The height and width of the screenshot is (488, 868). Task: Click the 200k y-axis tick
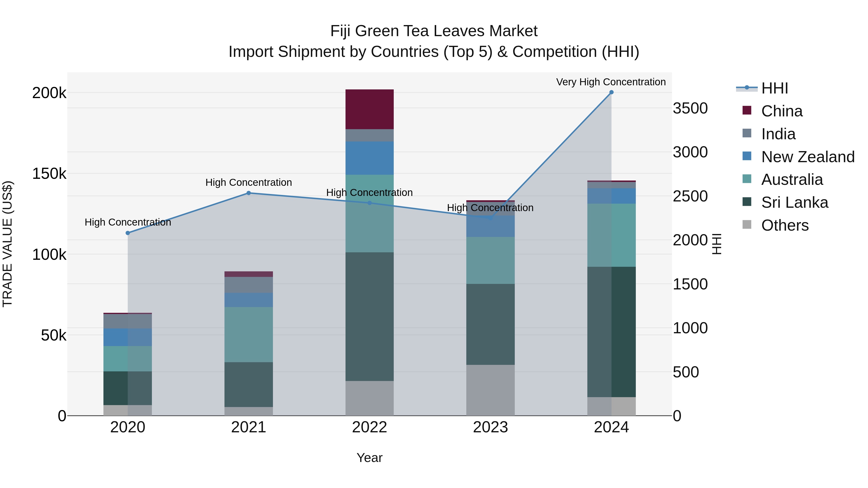49,93
